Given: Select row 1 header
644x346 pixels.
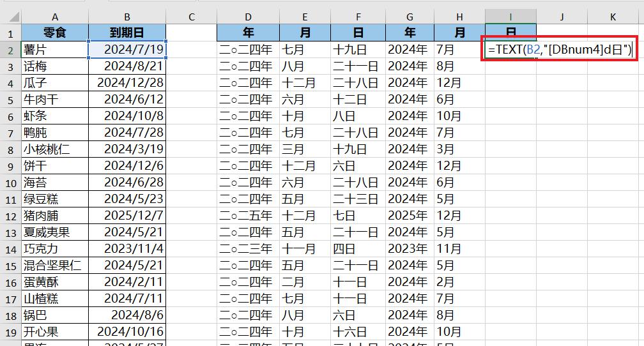Looking at the screenshot, I should click(11, 33).
